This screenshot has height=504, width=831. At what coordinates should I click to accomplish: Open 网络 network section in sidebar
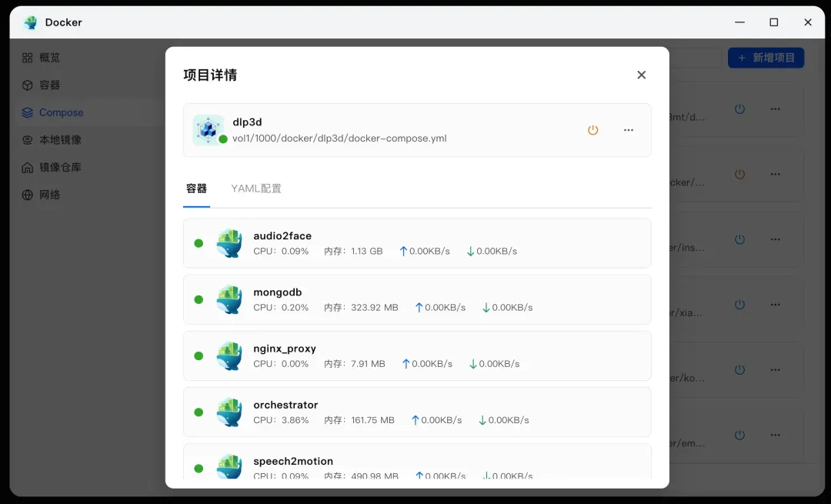[50, 195]
